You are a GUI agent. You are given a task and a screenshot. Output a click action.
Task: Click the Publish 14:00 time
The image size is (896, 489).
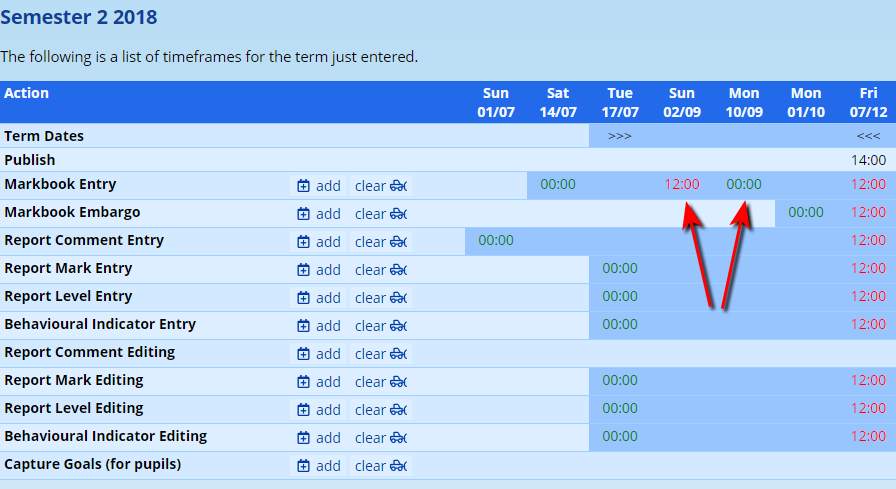[868, 160]
